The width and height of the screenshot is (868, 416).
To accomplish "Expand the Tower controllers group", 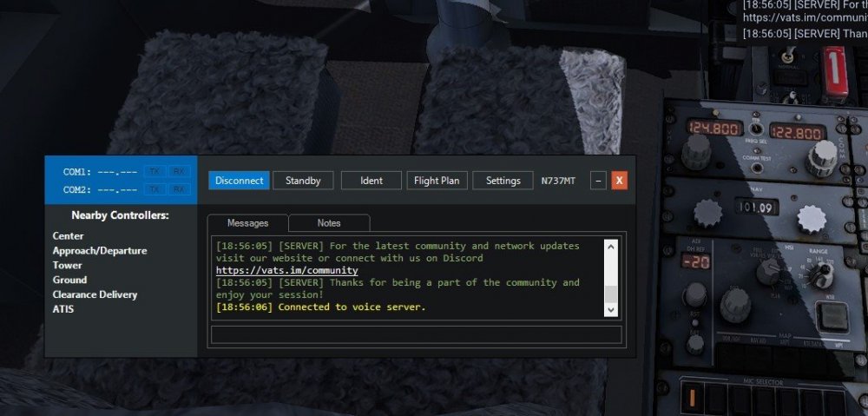I will coord(67,266).
